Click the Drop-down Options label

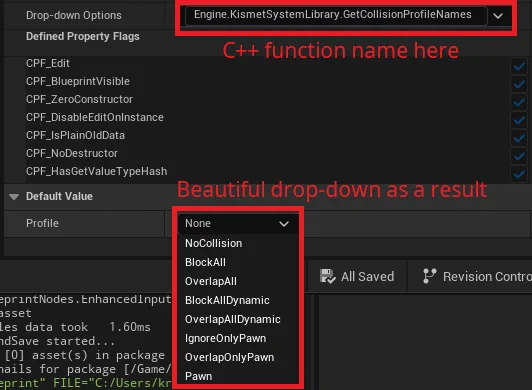point(74,15)
